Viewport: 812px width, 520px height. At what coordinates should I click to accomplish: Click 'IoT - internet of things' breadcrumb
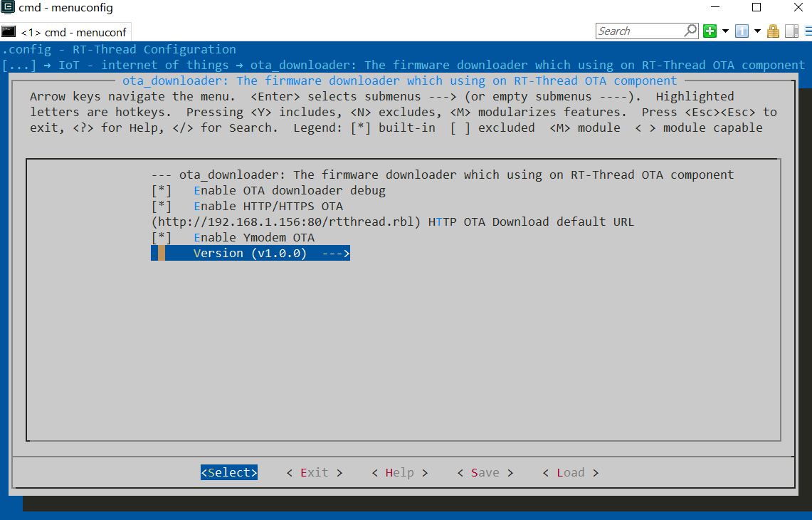pos(144,66)
